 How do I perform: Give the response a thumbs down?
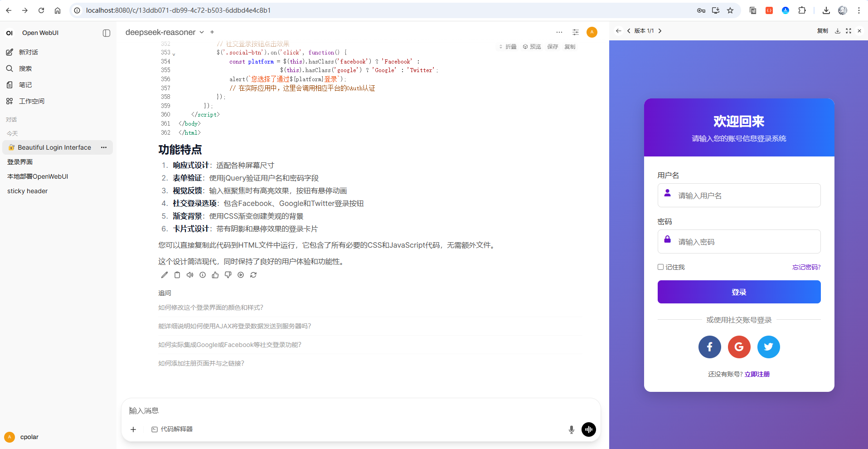[228, 275]
